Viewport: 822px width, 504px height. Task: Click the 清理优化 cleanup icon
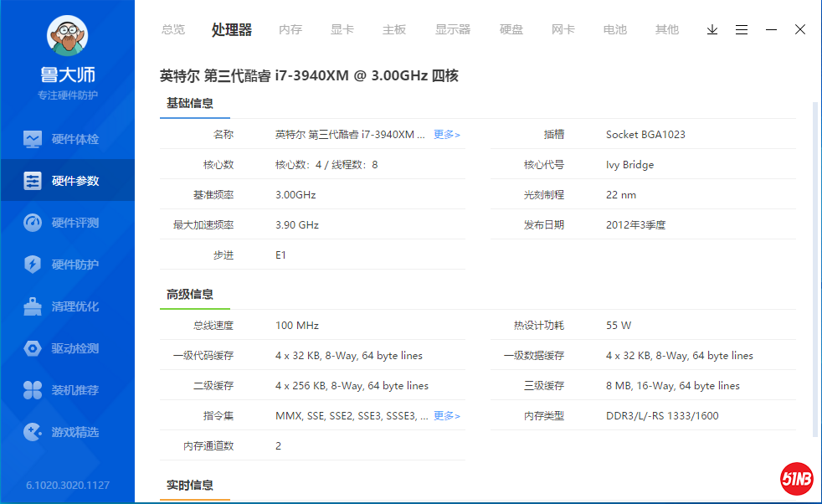point(33,306)
